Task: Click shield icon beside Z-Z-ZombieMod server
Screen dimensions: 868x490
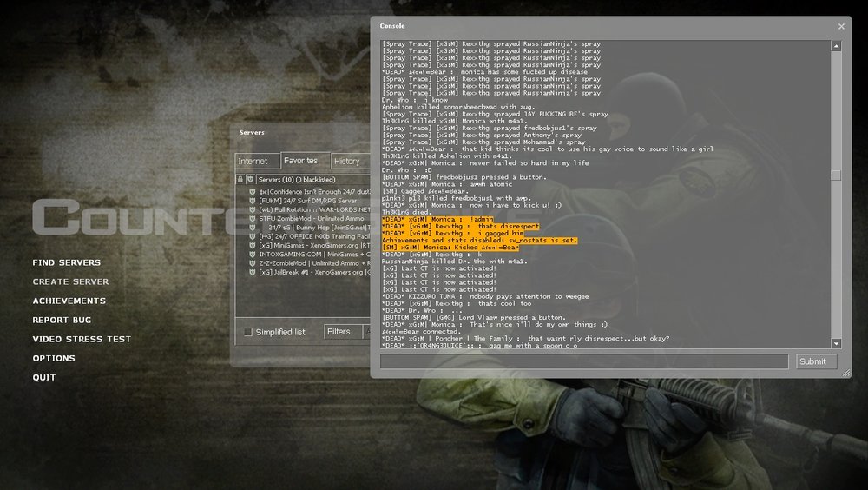Action: 252,263
